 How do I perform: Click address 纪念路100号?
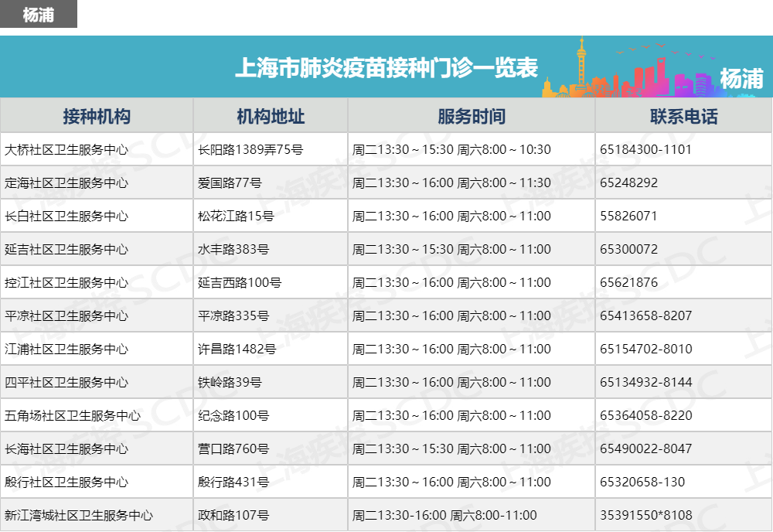tap(233, 415)
